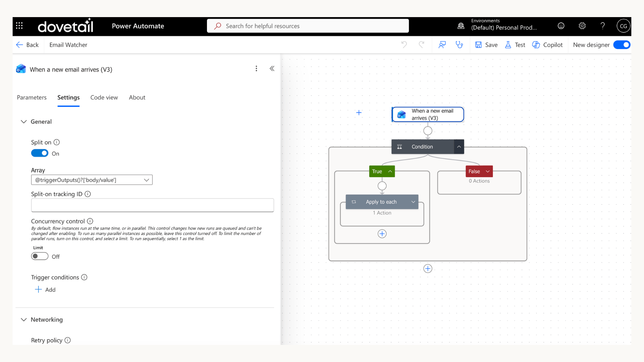Viewport: 644px width, 362px height.
Task: Click the search magnifier icon
Action: 218,26
